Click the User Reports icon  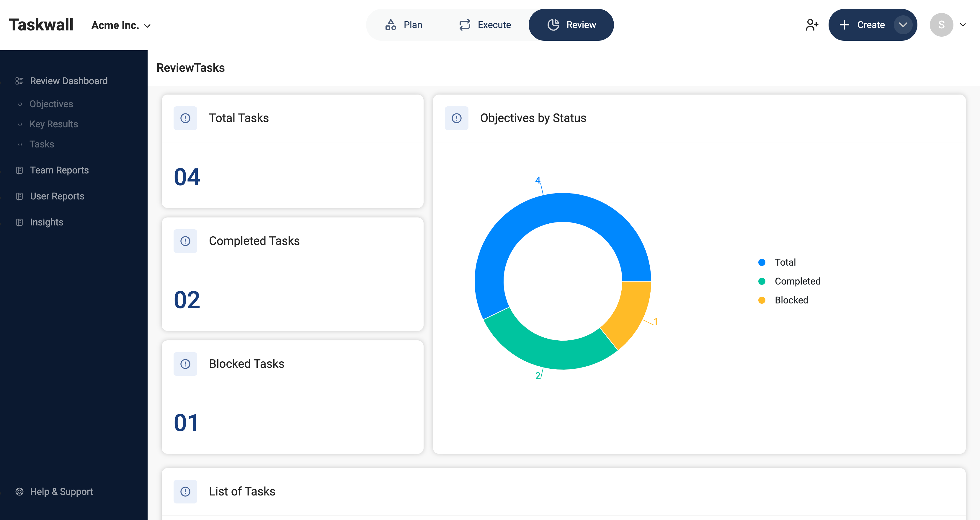(19, 196)
